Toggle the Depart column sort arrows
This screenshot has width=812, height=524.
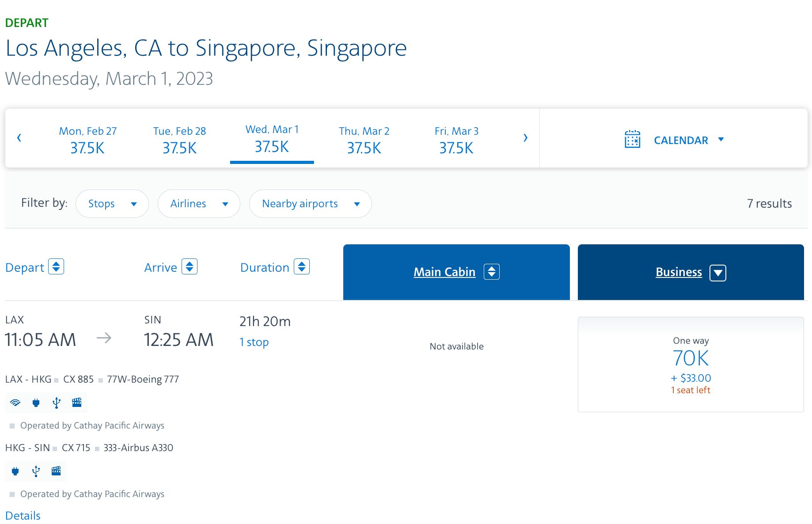point(56,266)
